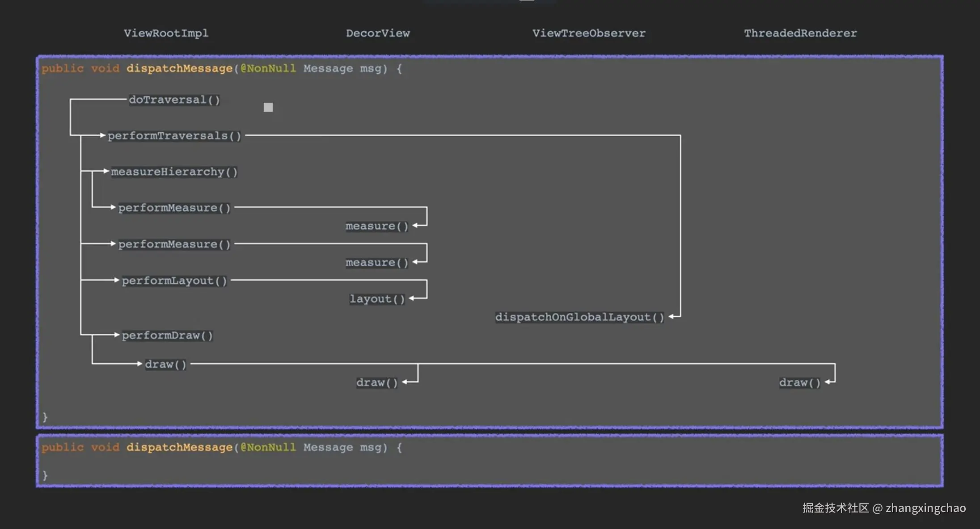Click the second performMeasure() node
This screenshot has width=980, height=529.
tap(174, 244)
